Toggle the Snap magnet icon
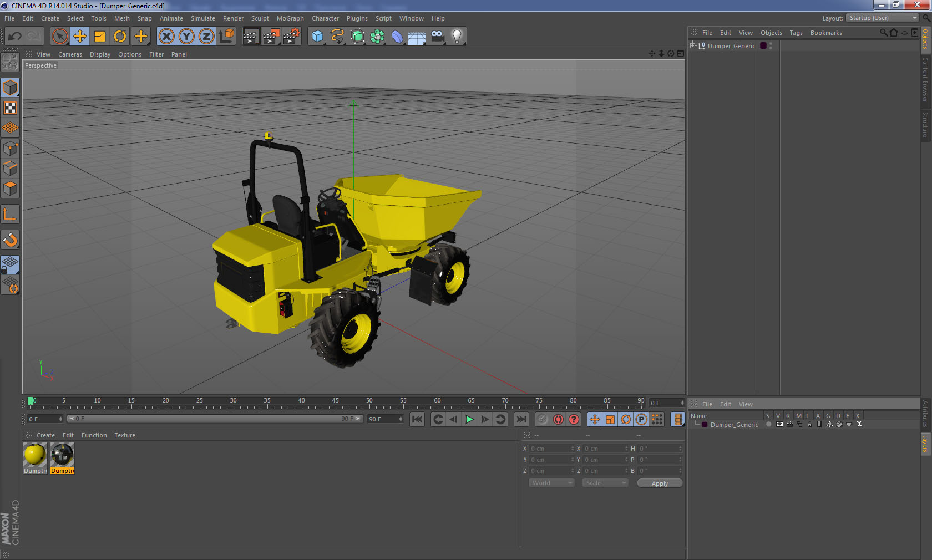 (x=10, y=240)
